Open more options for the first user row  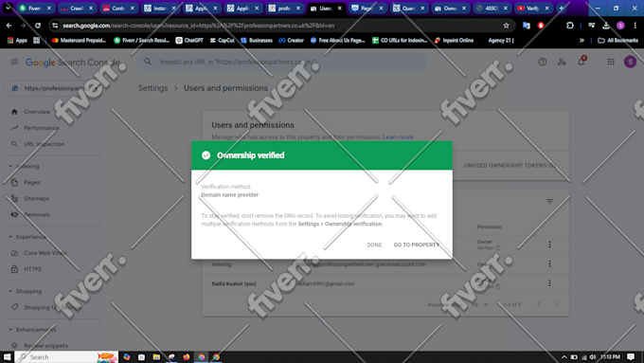click(549, 245)
